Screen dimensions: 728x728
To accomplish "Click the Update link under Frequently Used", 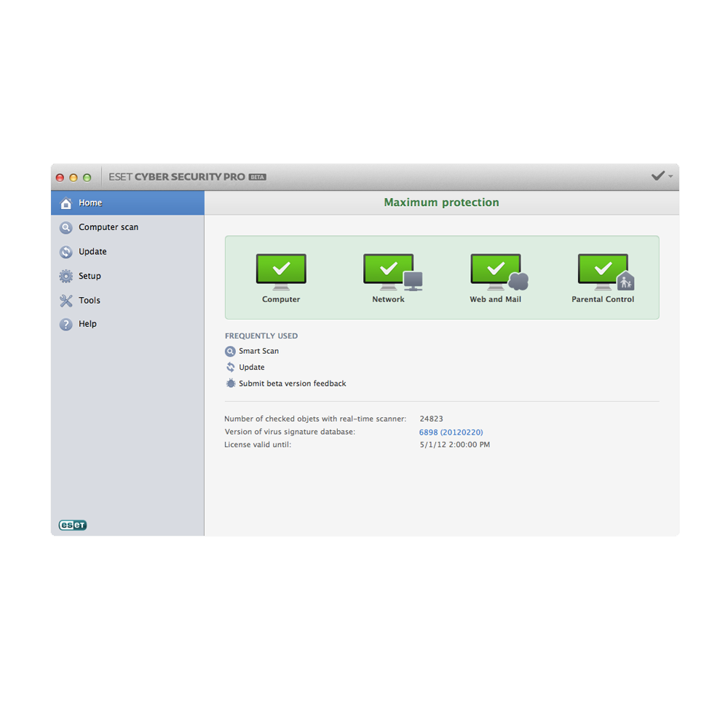I will coord(252,367).
